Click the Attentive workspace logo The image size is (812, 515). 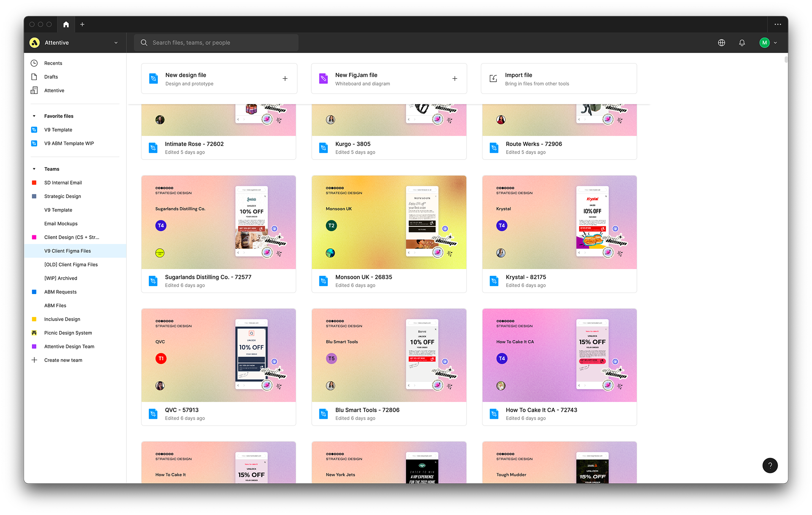pyautogui.click(x=35, y=43)
